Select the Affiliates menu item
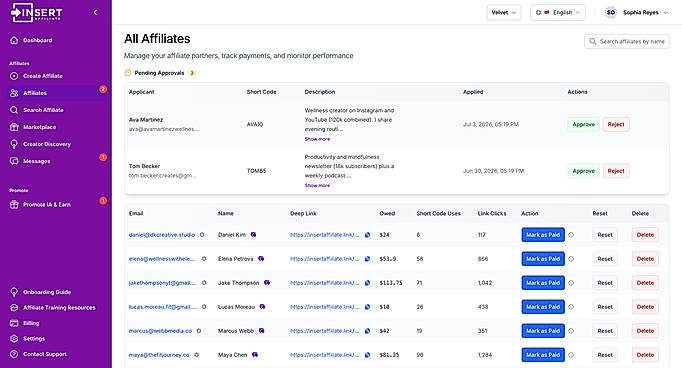682x368 pixels. coord(56,93)
